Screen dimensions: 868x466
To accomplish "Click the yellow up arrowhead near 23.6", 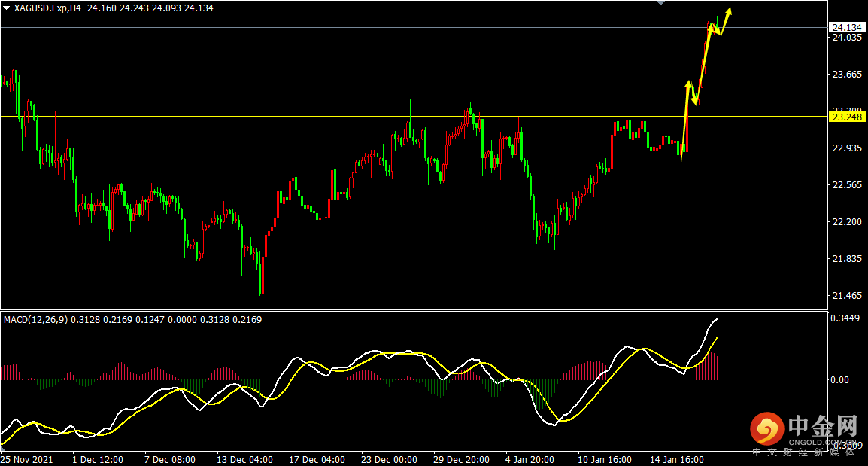I will [687, 83].
